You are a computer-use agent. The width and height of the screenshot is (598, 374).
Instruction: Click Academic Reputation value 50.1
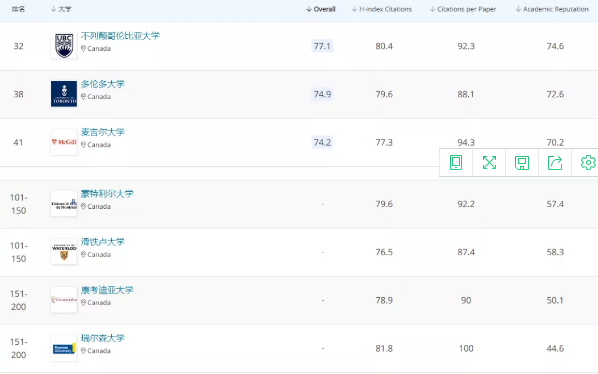[555, 300]
